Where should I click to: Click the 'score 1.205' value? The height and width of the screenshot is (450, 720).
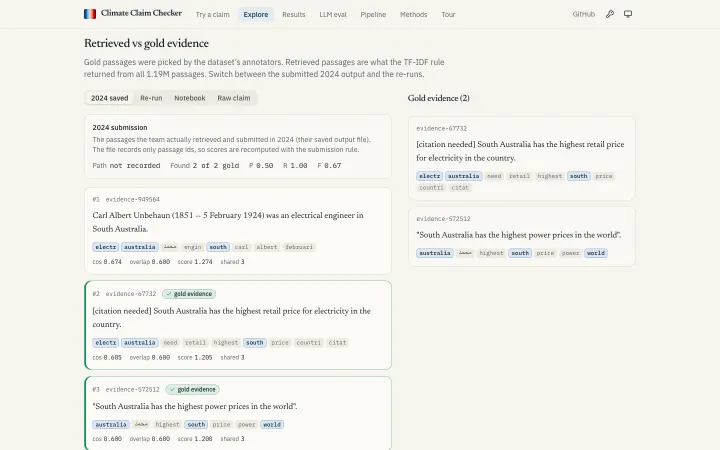tap(195, 357)
